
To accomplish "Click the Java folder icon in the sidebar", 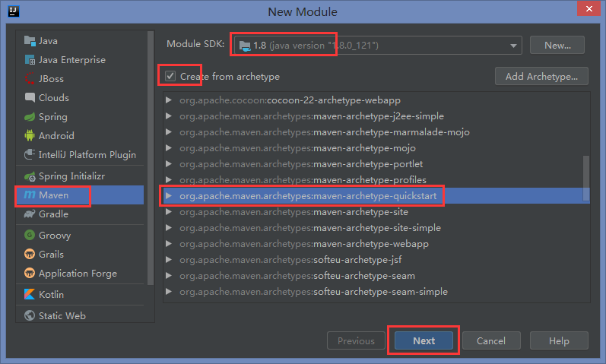I will pyautogui.click(x=30, y=40).
